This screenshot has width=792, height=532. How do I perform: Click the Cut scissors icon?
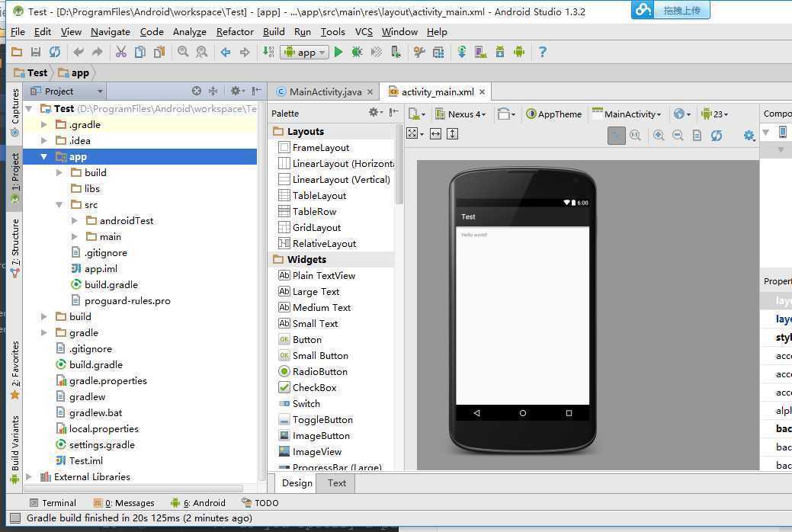tap(121, 52)
